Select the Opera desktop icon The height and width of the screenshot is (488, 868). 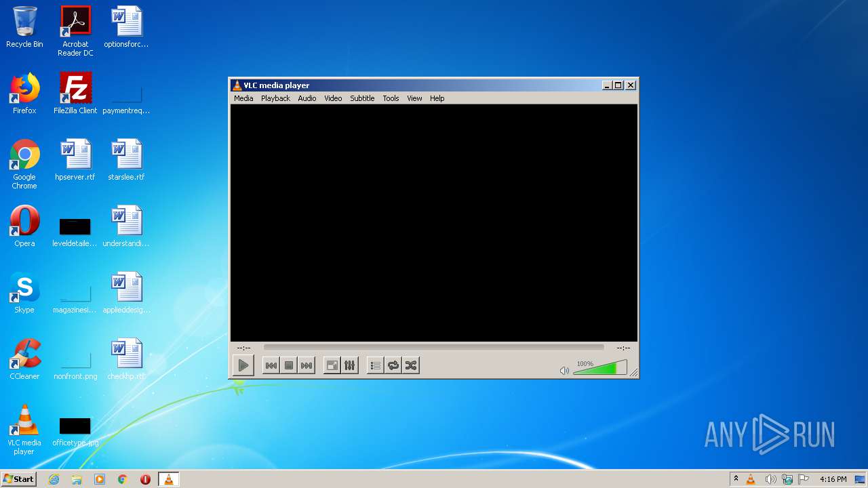(24, 226)
